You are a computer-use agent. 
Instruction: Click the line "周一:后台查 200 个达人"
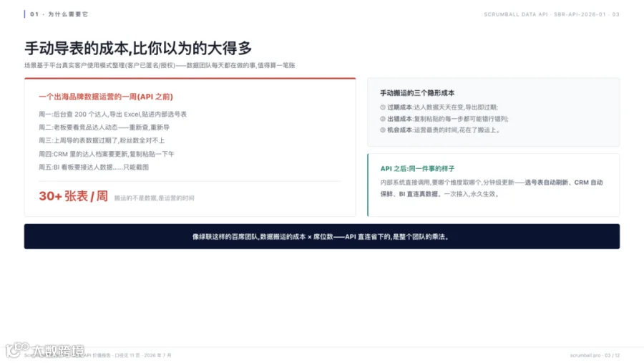click(112, 115)
